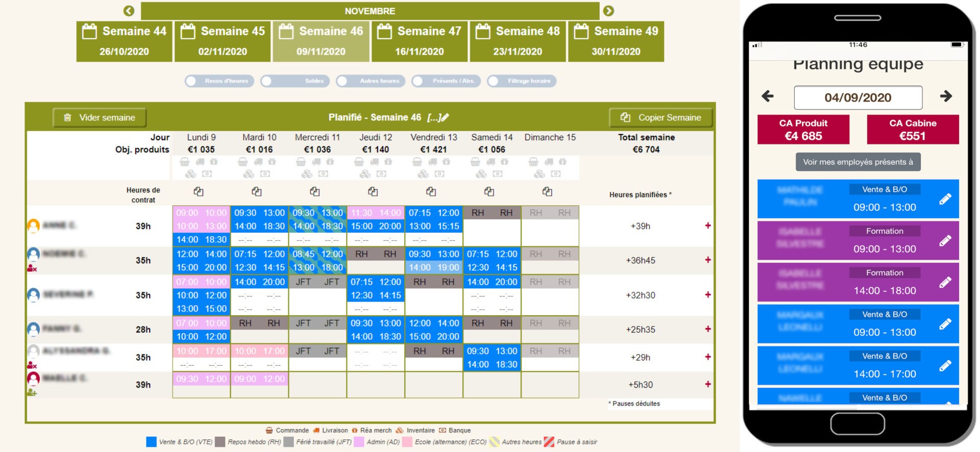This screenshot has height=452, width=980.
Task: Click the Inventaire boxes icon under Dimanche 15
Action: tap(540, 174)
